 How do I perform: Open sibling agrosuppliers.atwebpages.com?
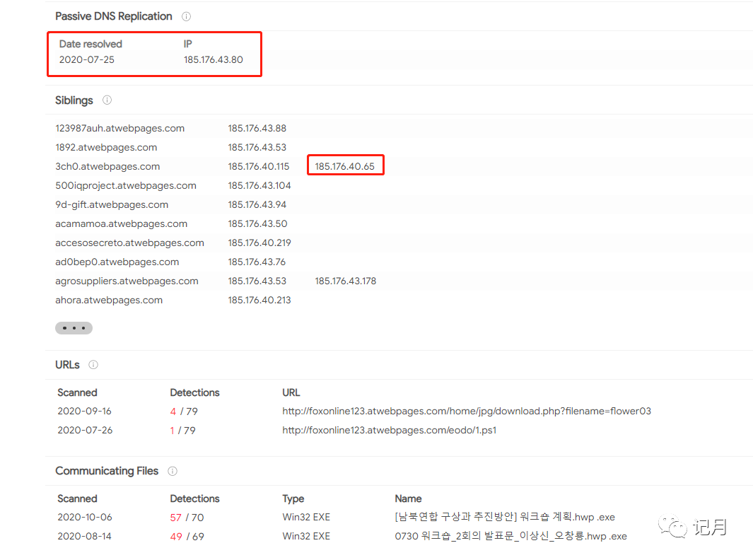pyautogui.click(x=127, y=281)
